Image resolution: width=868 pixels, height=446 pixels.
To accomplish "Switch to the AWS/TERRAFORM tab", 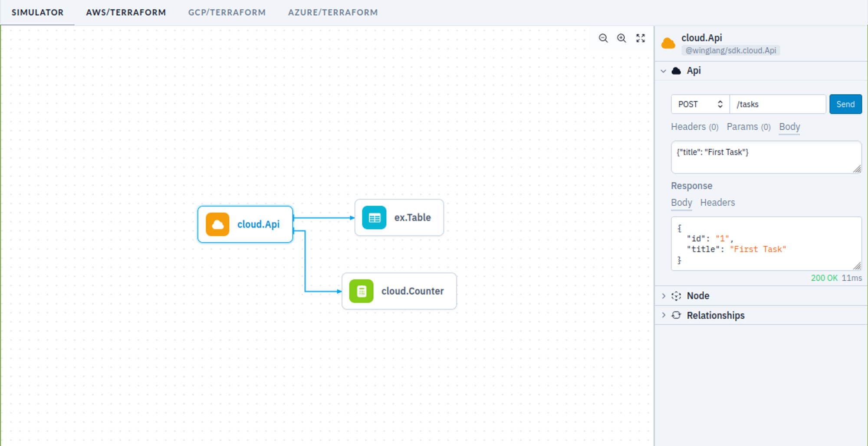I will 126,13.
